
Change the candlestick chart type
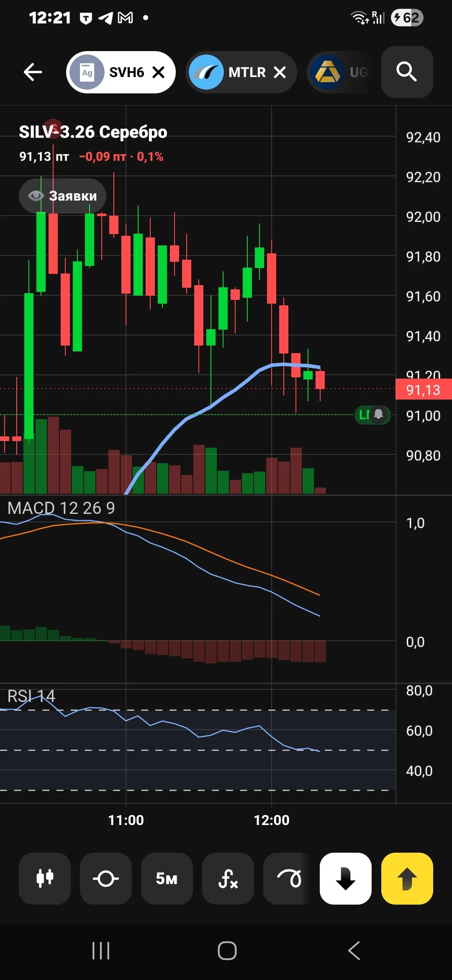(45, 878)
